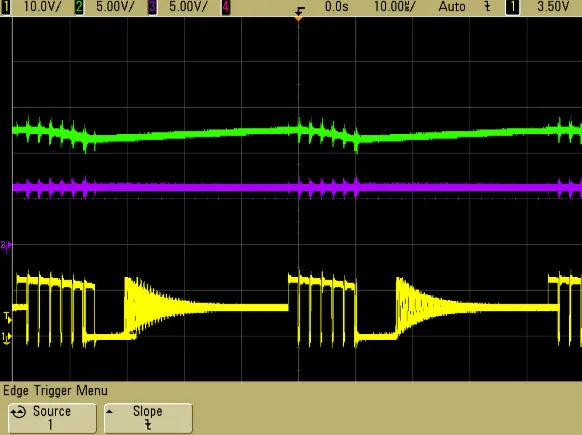Select the pink channel 4 indicator
582x435 pixels.
point(226,7)
